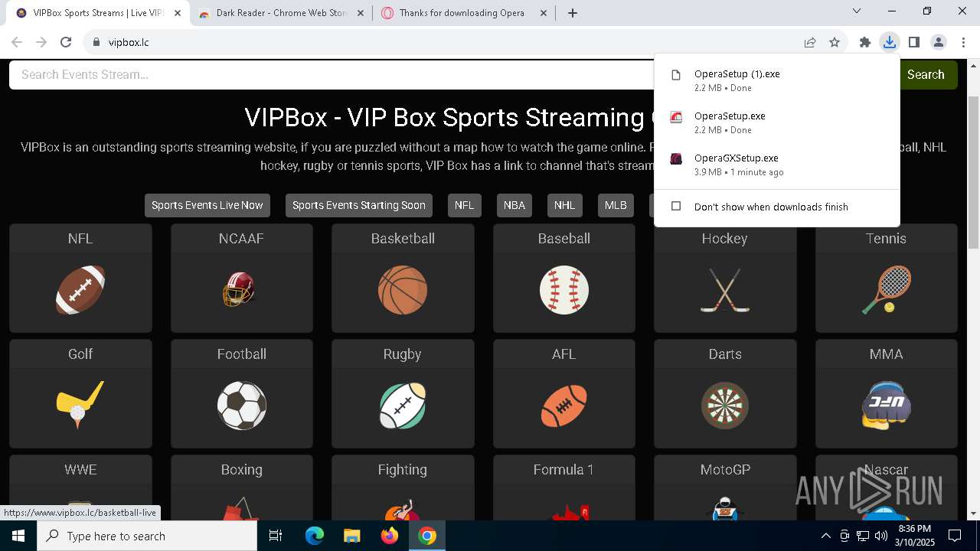Open the Formula 1 category heading
The height and width of the screenshot is (551, 980).
[563, 470]
